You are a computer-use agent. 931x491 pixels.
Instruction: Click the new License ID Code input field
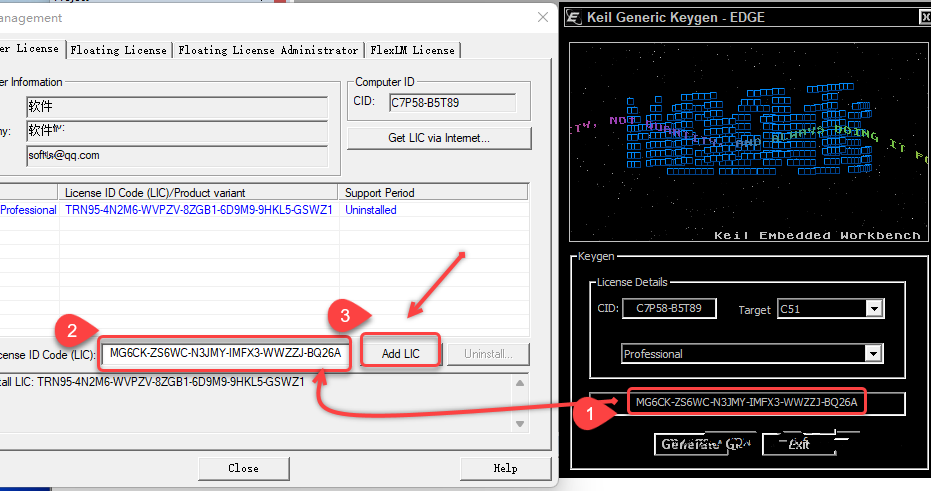coord(226,353)
